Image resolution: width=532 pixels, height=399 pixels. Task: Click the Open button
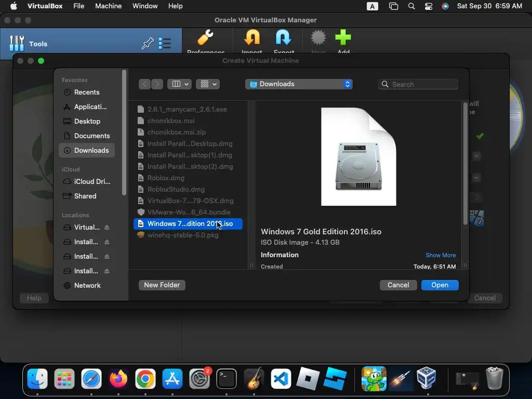pos(440,285)
